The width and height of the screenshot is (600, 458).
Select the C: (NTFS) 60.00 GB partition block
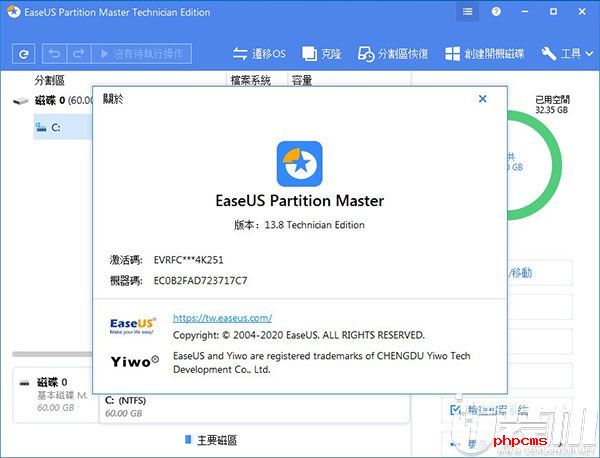(x=254, y=408)
